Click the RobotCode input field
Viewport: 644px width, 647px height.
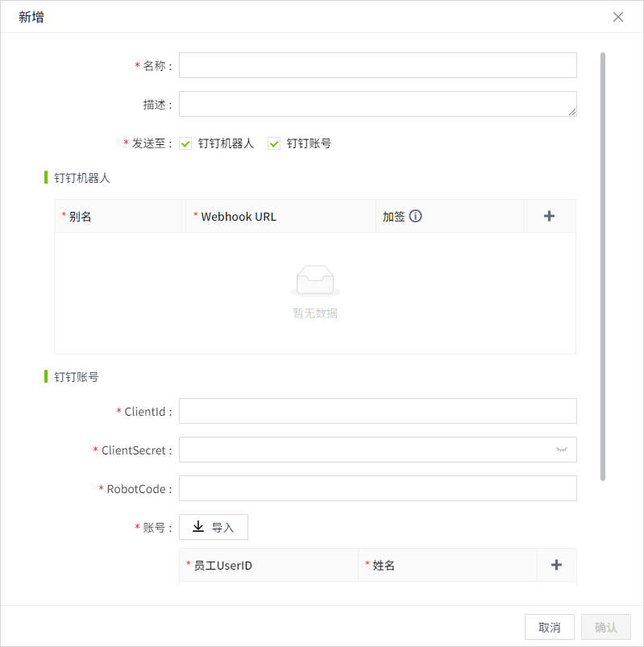click(x=377, y=488)
